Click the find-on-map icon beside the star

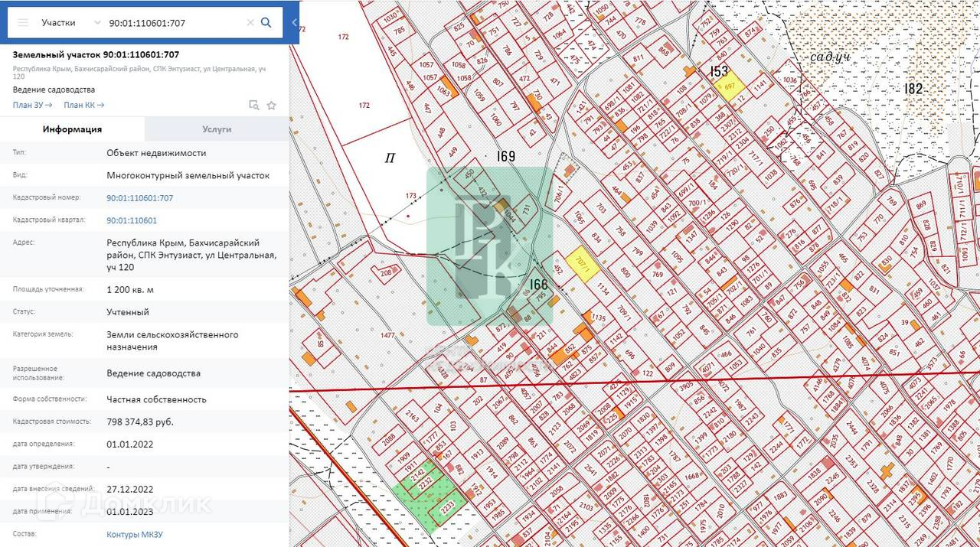point(254,106)
